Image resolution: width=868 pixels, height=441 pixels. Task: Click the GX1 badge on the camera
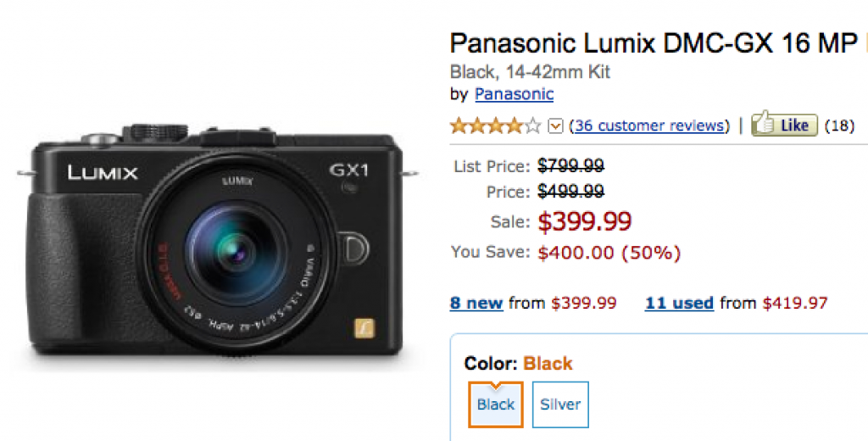coord(349,168)
